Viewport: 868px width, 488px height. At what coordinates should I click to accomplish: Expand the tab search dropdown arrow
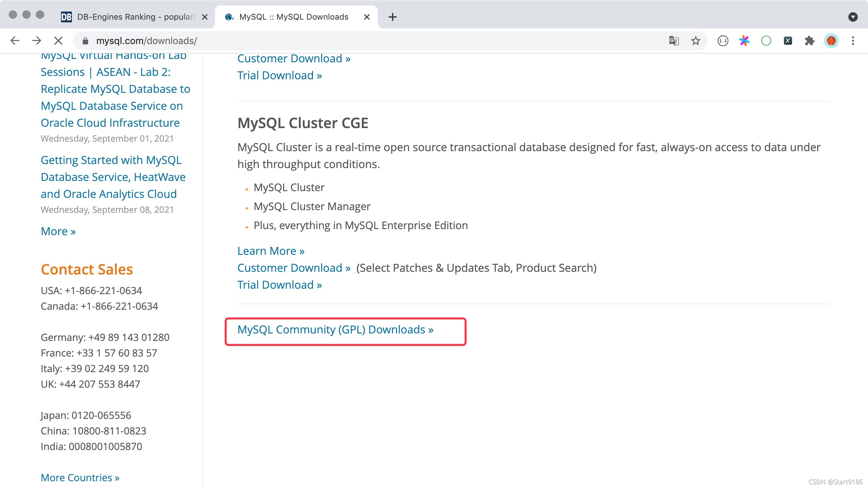coord(853,17)
